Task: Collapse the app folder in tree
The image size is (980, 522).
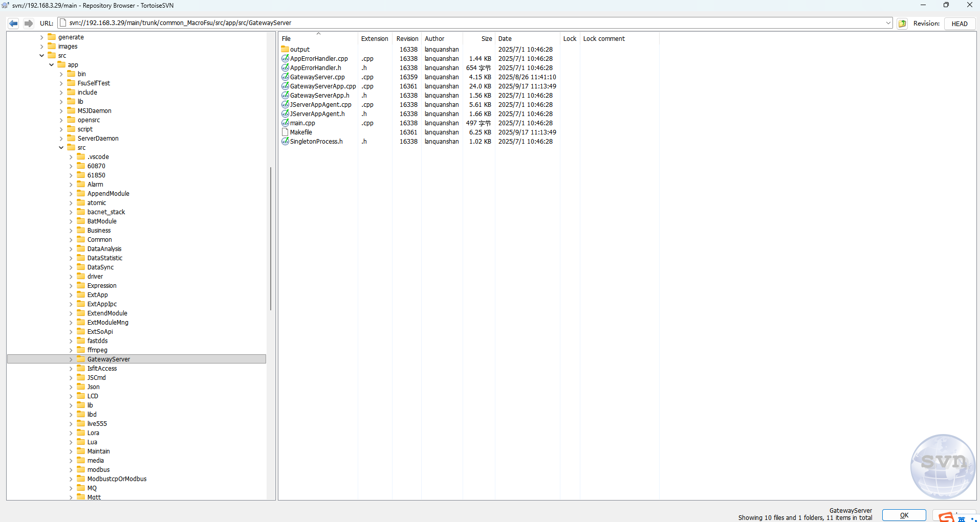Action: 52,65
